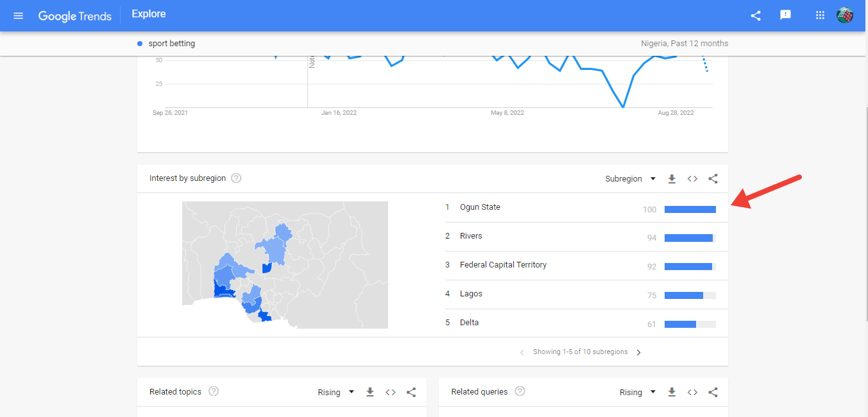The width and height of the screenshot is (868, 417).
Task: Click the Sep 26, 2021 axis label
Action: 170,113
